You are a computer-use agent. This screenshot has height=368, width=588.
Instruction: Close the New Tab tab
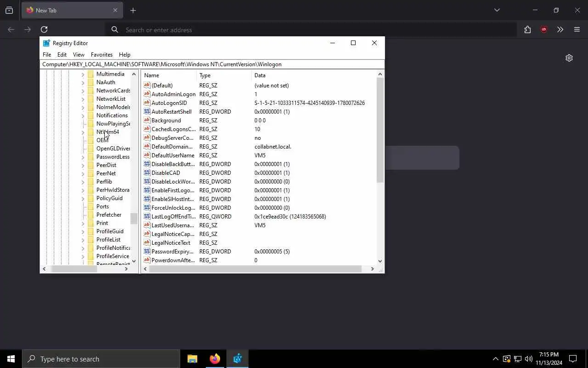(115, 10)
